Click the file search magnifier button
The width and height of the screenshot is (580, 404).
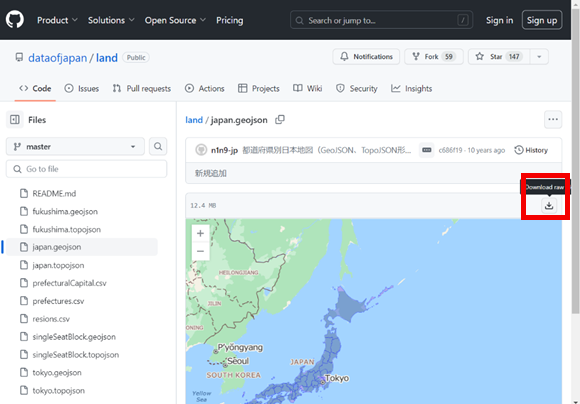click(x=158, y=147)
